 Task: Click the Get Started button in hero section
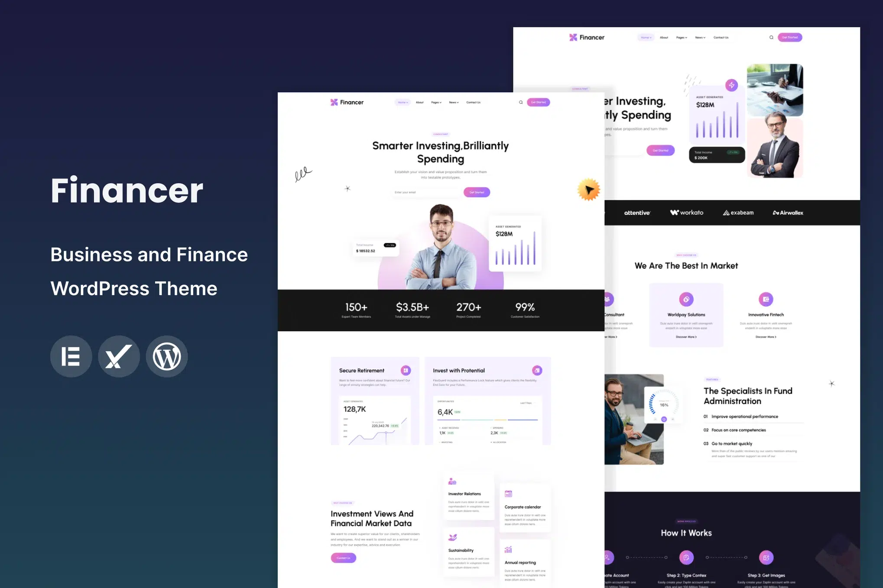pyautogui.click(x=477, y=192)
